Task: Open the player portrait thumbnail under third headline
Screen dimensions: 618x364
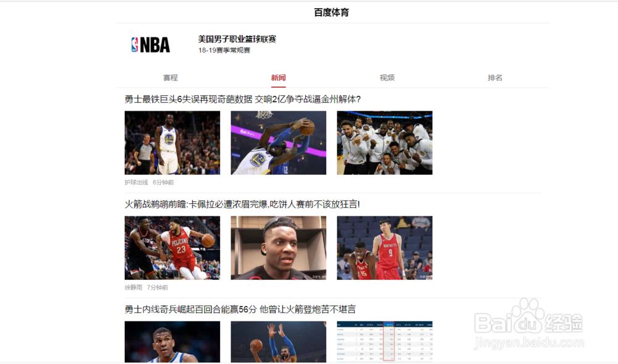Action: pos(172,342)
